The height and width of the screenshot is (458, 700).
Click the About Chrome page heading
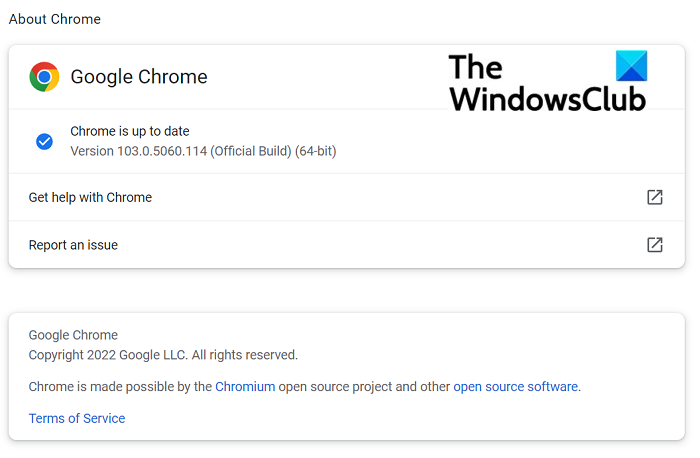click(55, 19)
